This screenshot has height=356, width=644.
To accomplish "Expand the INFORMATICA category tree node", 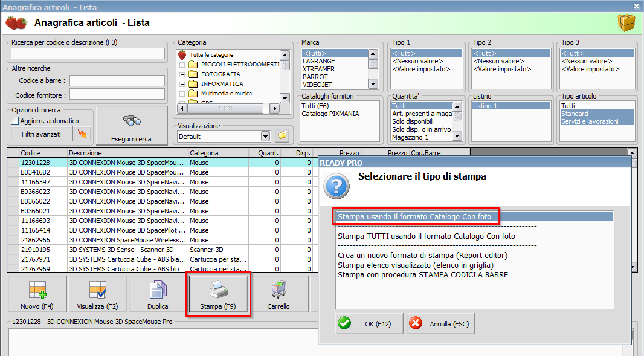I will 182,84.
